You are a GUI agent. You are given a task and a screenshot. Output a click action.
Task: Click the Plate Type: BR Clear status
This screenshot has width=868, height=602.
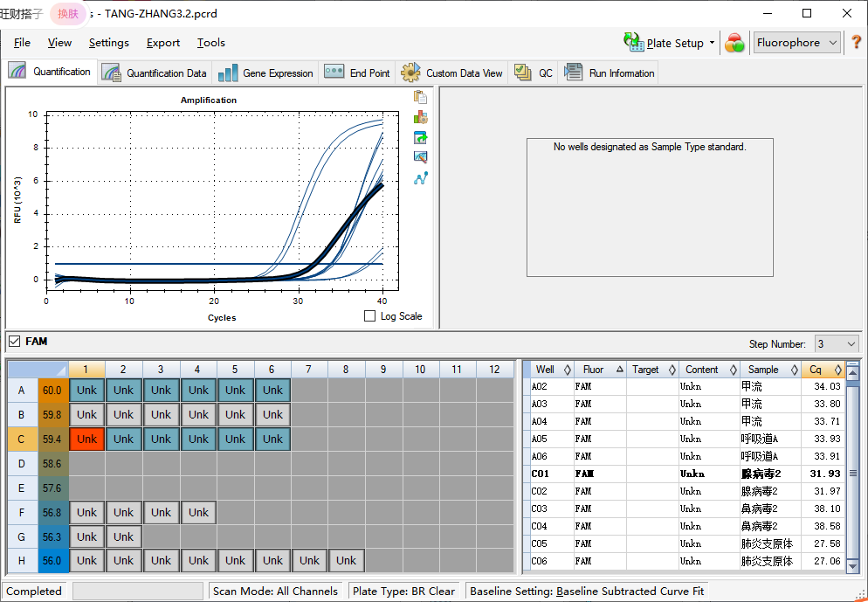pos(403,591)
